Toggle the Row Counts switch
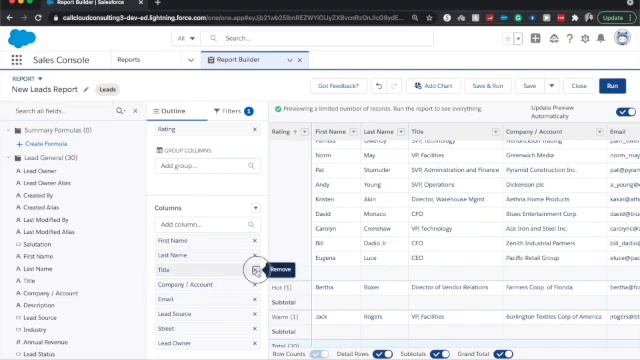The image size is (640, 360). click(319, 354)
